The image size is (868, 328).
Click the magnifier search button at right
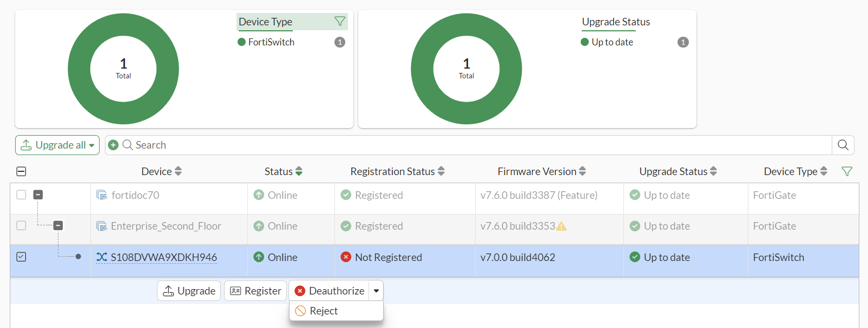(x=843, y=145)
